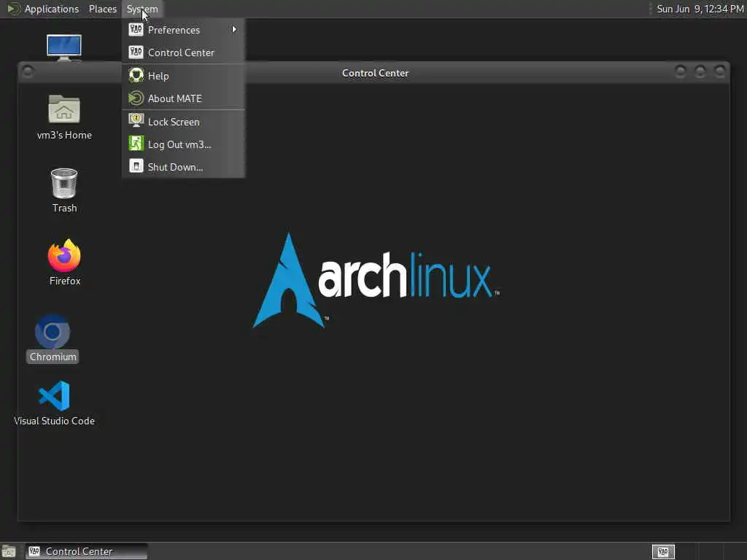Launch Firefox from the desktop

tap(64, 256)
